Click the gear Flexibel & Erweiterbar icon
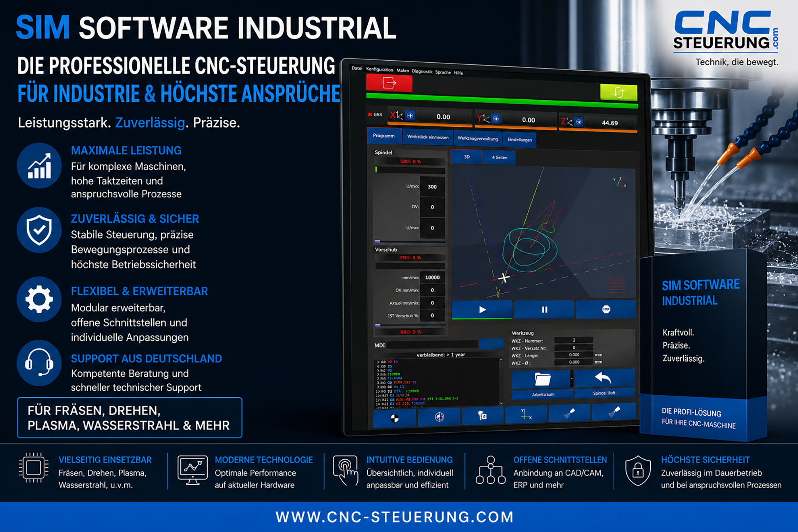This screenshot has height=532, width=798. point(39,299)
